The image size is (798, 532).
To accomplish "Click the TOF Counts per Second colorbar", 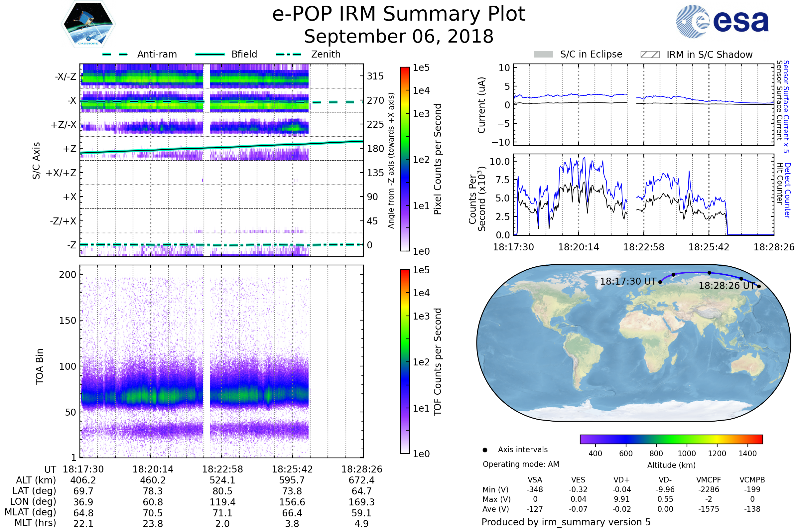I will click(405, 361).
